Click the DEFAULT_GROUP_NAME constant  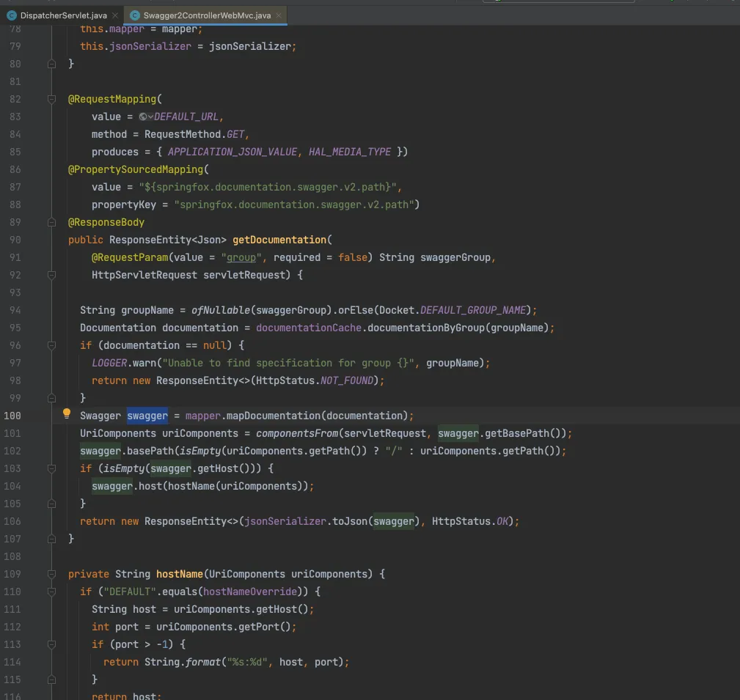pyautogui.click(x=473, y=310)
